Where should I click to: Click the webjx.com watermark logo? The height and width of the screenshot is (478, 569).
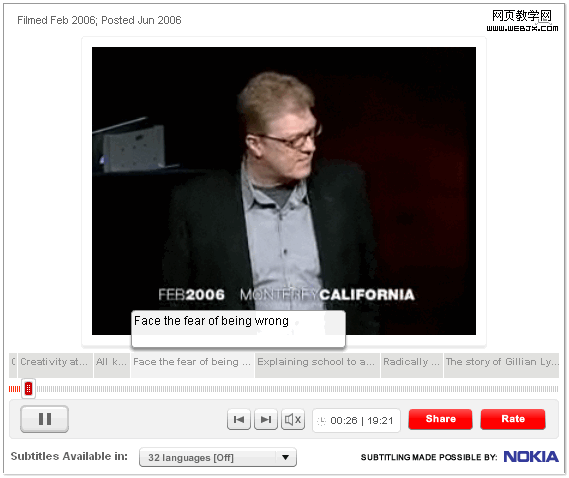[522, 21]
